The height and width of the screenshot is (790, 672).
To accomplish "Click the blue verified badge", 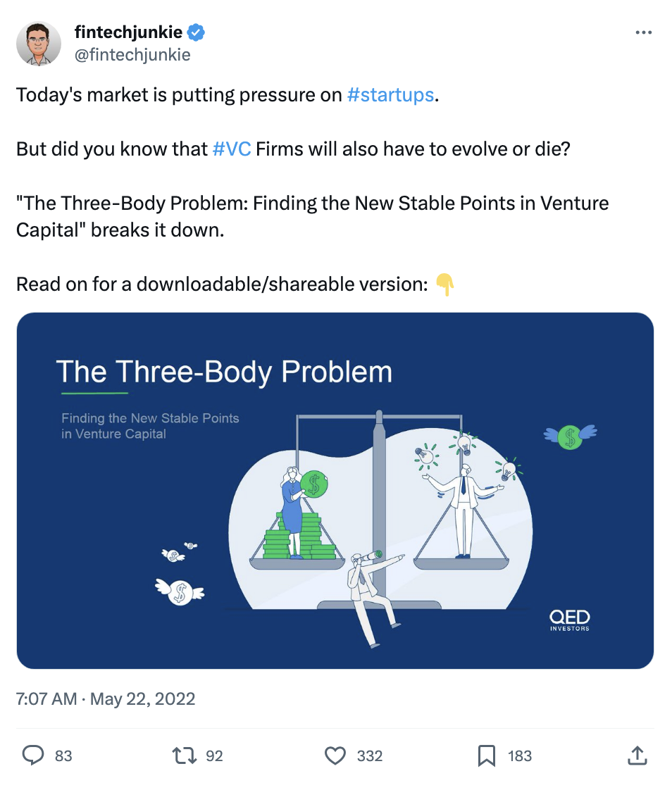I will pos(197,32).
